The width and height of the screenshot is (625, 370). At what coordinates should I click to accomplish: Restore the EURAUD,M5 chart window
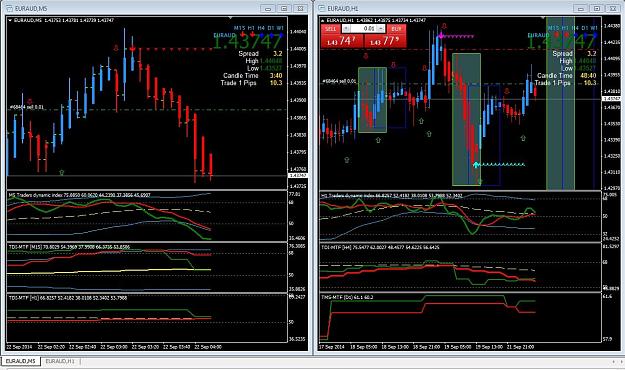point(284,8)
